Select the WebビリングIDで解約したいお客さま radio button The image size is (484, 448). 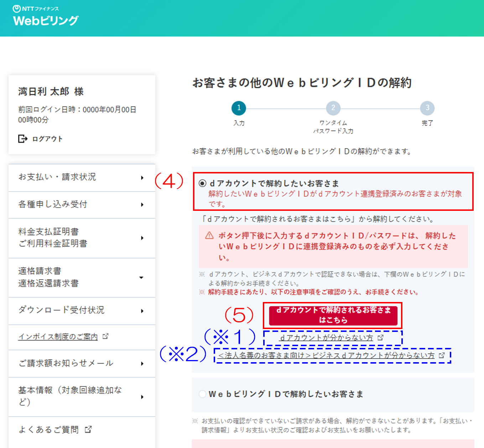(x=203, y=394)
